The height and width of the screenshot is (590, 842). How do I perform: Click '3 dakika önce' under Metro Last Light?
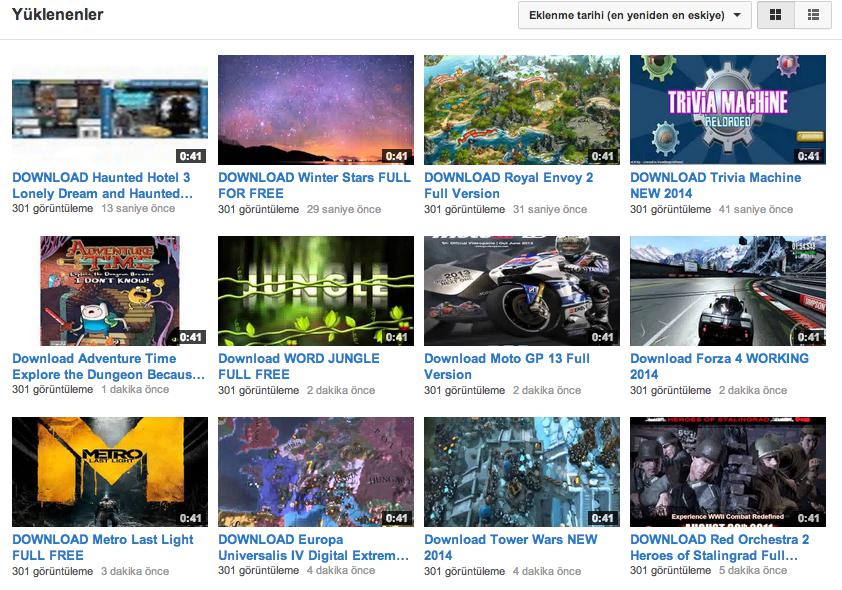point(135,571)
